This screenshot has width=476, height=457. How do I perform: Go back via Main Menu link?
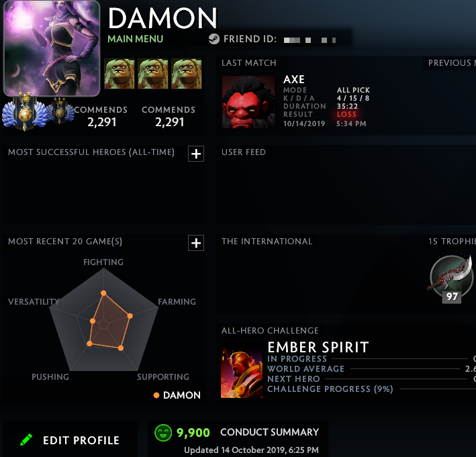(x=136, y=39)
